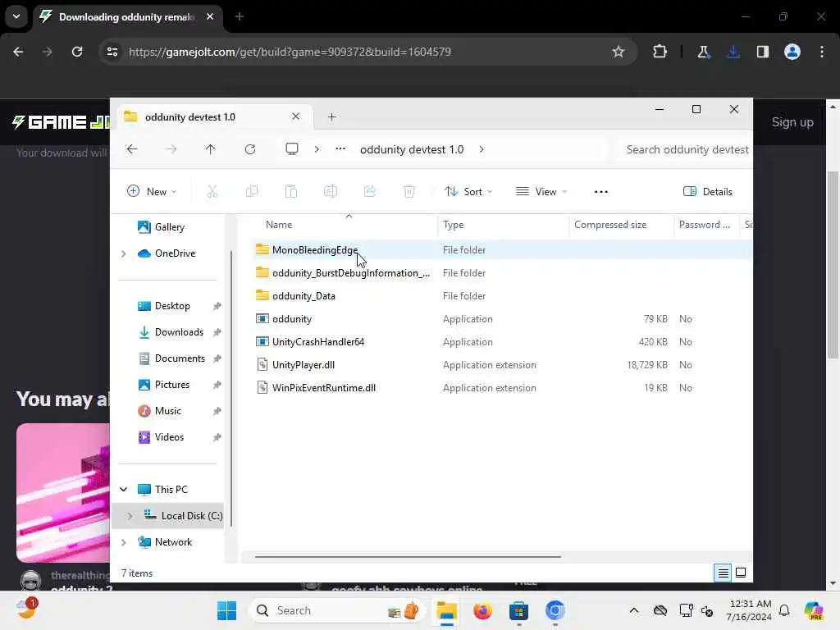Click the Rename icon in Explorer toolbar

(331, 191)
